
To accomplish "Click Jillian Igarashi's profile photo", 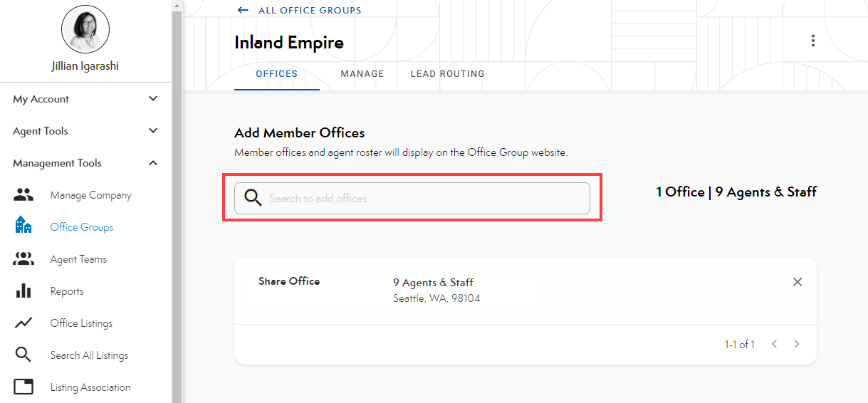I will 85,30.
